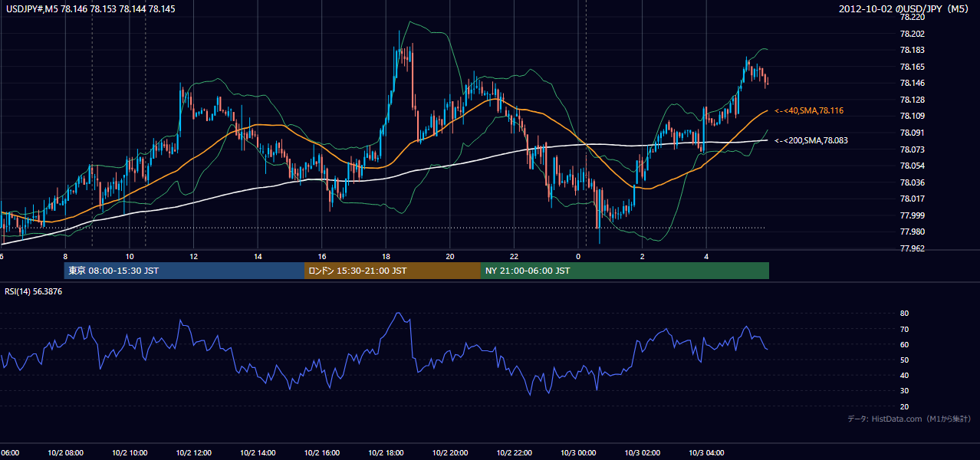Click RSI scale value 70
This screenshot has height=460, width=980.
point(904,329)
